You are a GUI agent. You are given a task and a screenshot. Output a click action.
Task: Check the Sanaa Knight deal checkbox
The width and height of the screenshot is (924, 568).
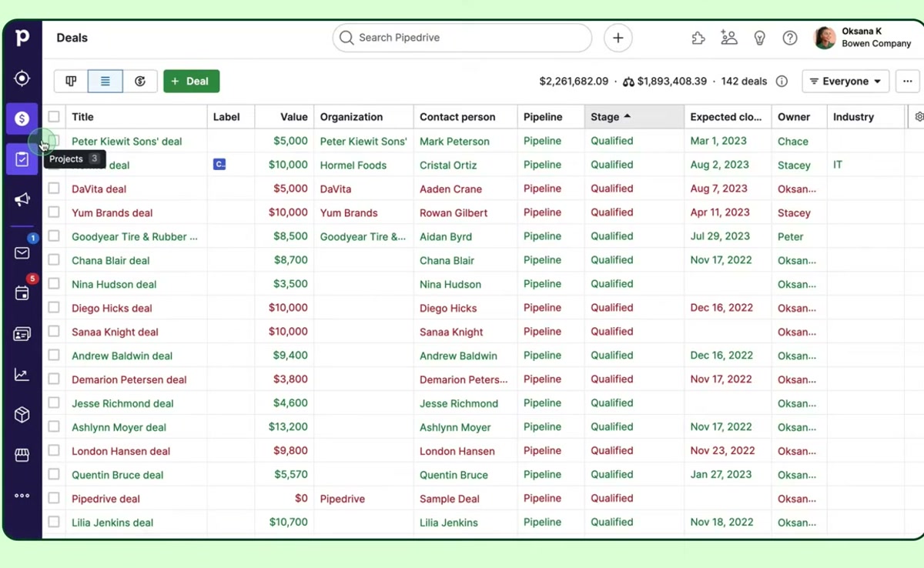[x=54, y=332]
